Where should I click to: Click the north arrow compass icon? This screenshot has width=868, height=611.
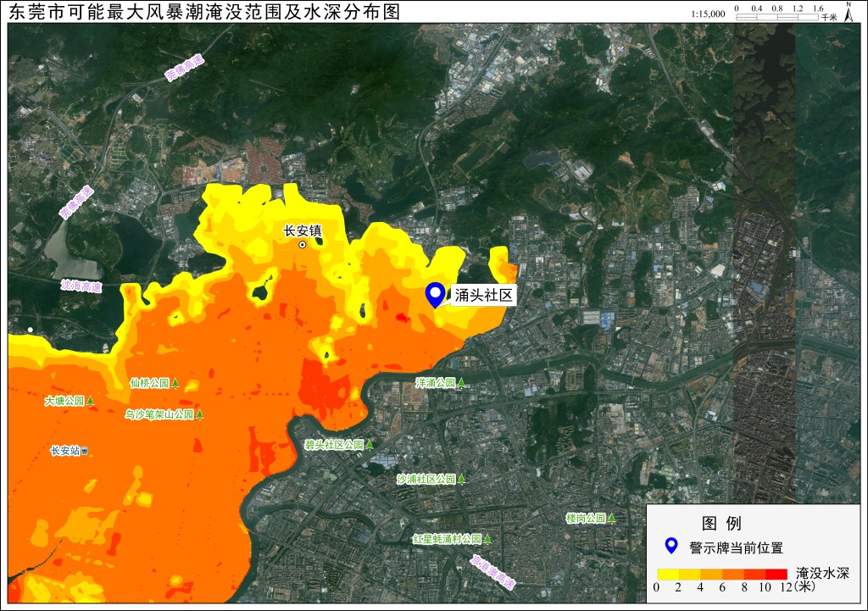tap(849, 12)
